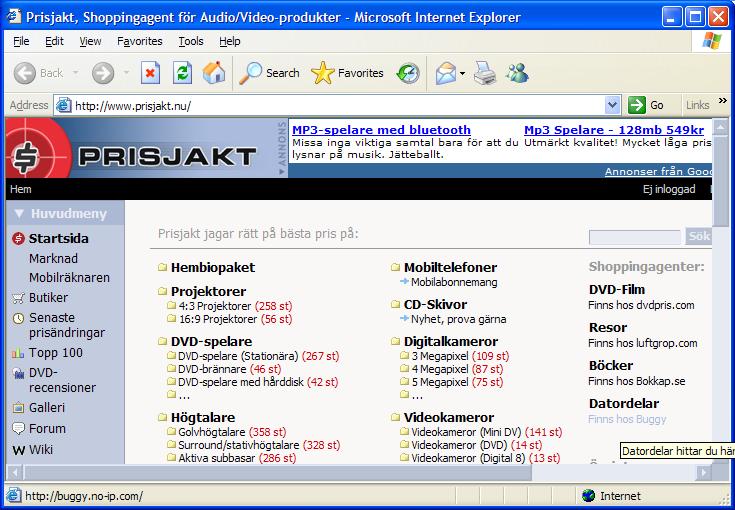The width and height of the screenshot is (735, 510).
Task: Open the MP3-spelare med bluetooth ad link
Action: [381, 130]
